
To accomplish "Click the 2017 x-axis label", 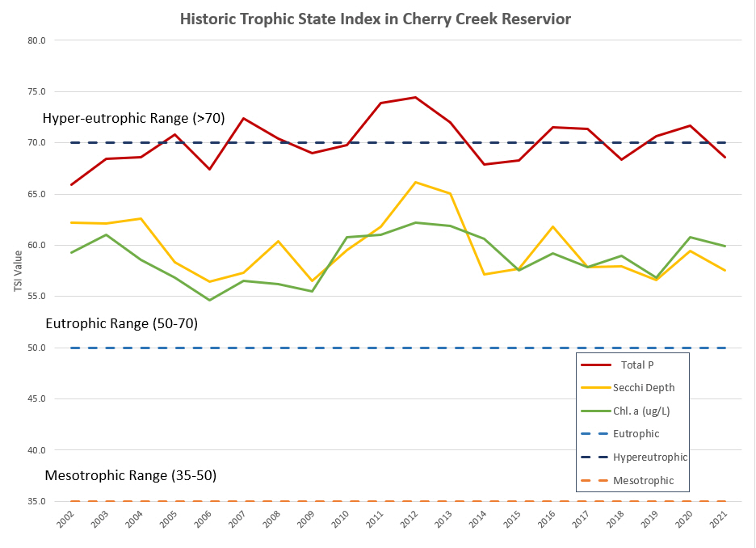I will (581, 519).
